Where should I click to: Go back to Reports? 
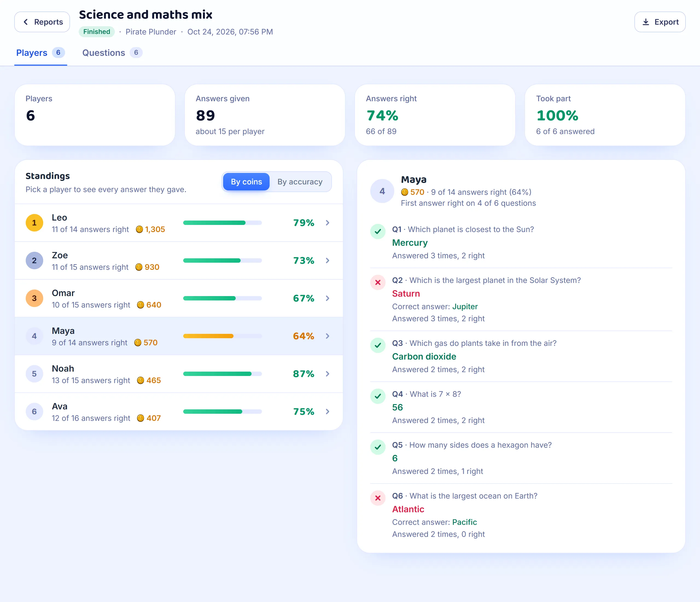[x=42, y=22]
